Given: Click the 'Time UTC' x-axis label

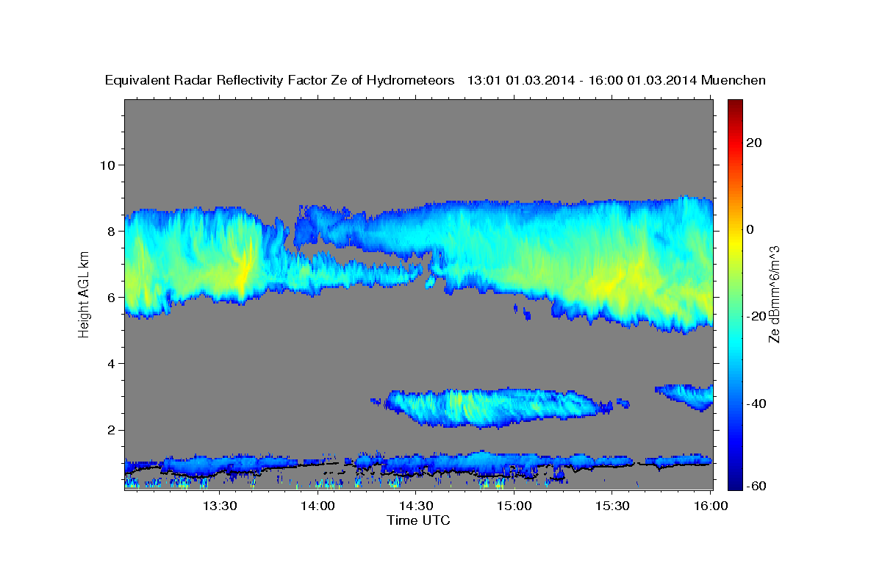Looking at the screenshot, I should 418,520.
